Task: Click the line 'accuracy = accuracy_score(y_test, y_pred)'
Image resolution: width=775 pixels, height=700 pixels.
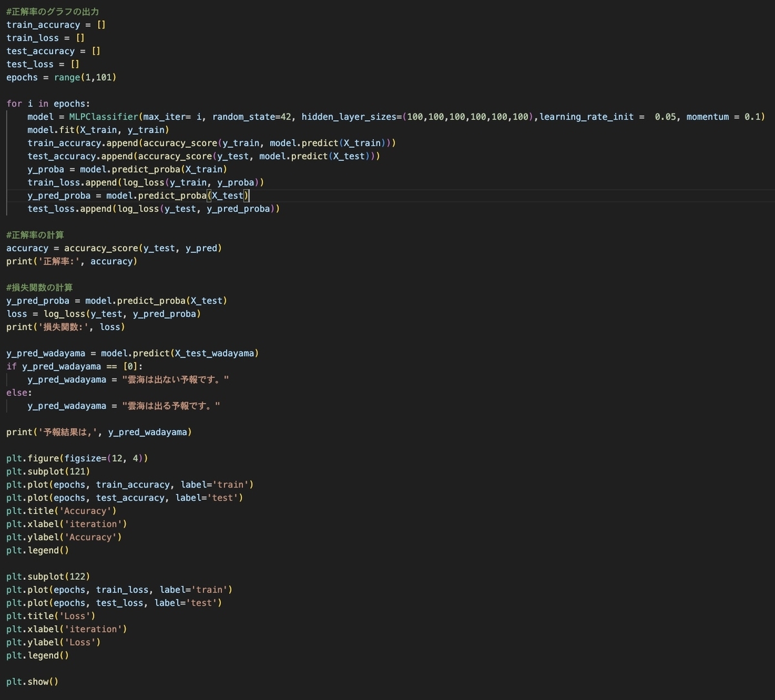Action: tap(114, 248)
